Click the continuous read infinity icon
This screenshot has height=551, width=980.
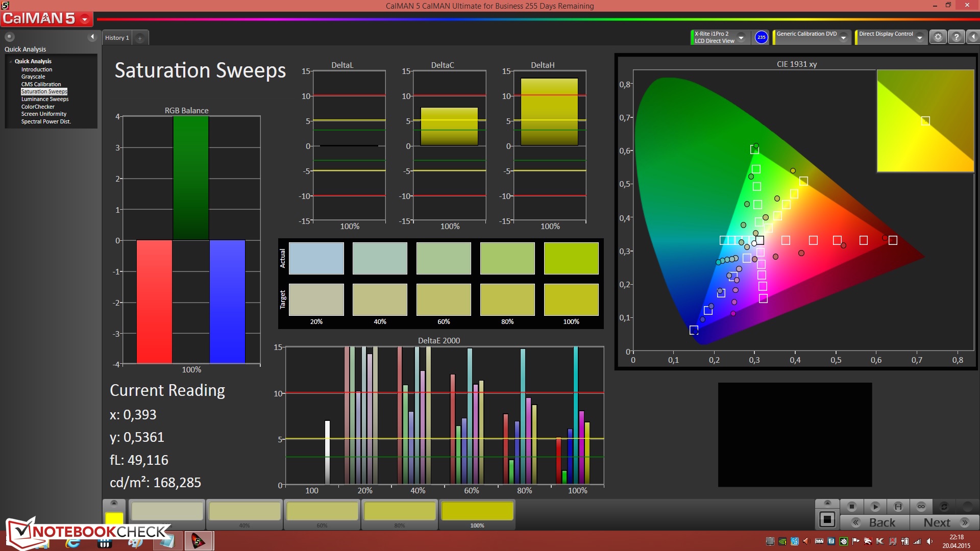[921, 507]
